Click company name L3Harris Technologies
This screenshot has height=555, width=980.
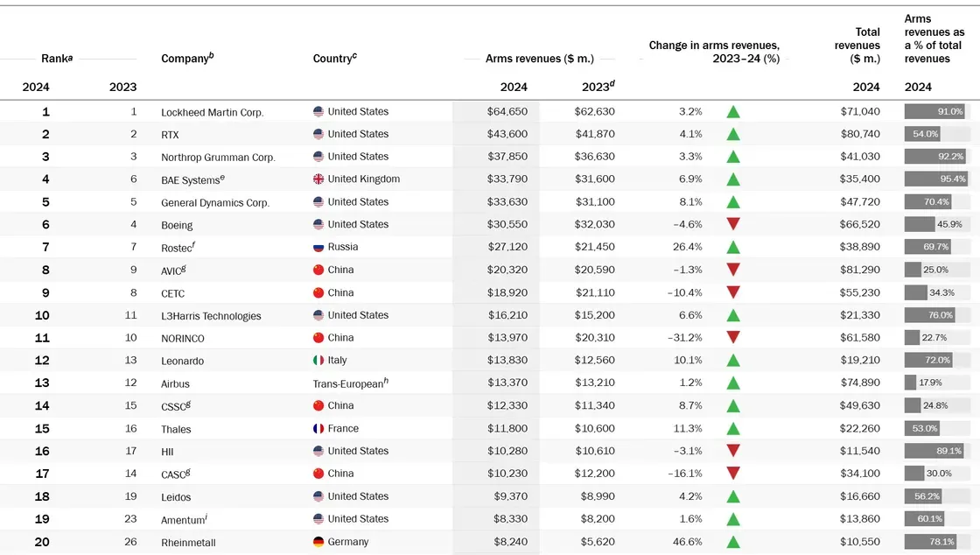211,316
